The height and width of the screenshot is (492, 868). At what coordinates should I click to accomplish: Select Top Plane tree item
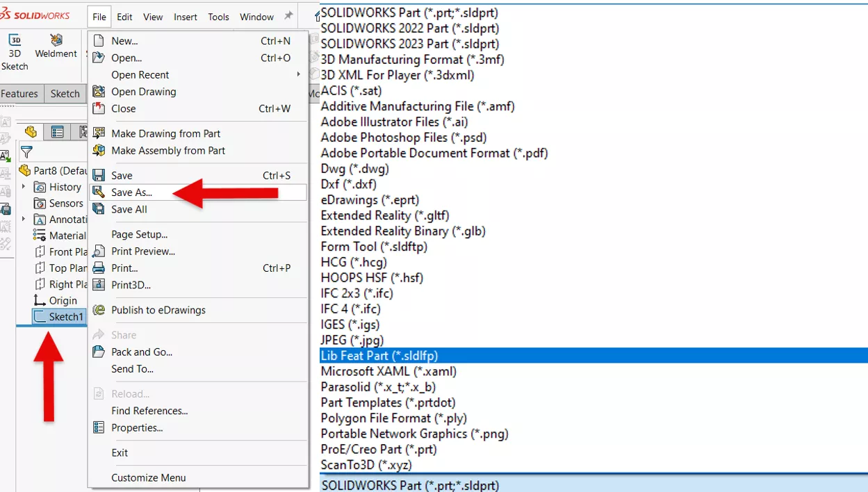[x=60, y=268]
